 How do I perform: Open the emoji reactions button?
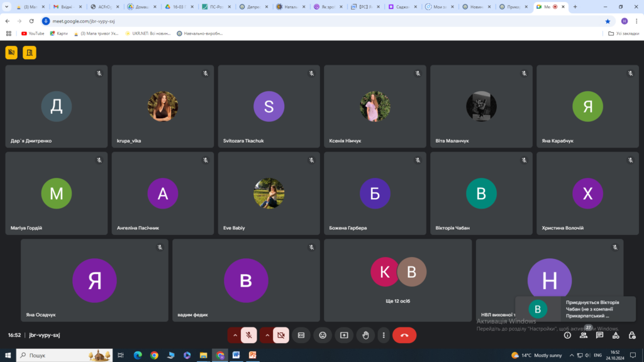click(x=323, y=336)
